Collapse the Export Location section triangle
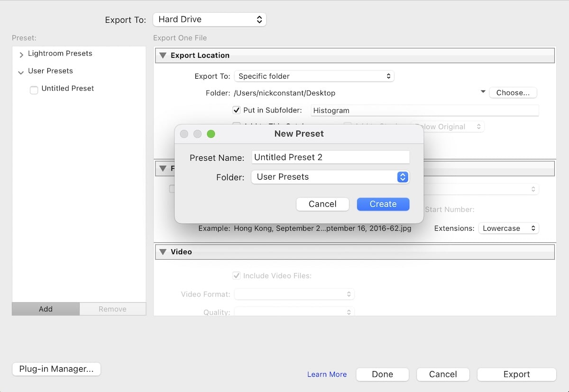569x392 pixels. point(163,55)
